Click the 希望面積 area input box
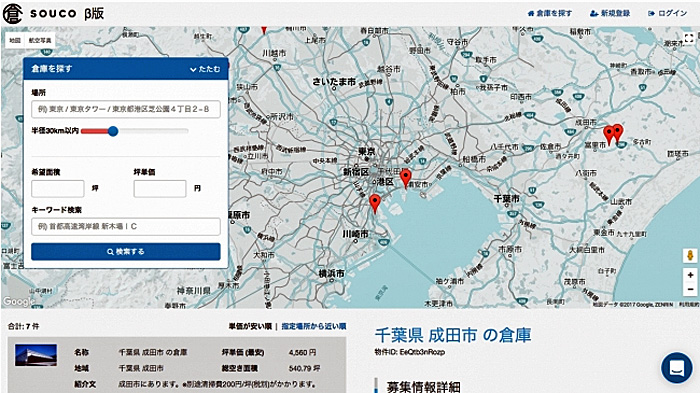700x393 pixels. point(58,188)
